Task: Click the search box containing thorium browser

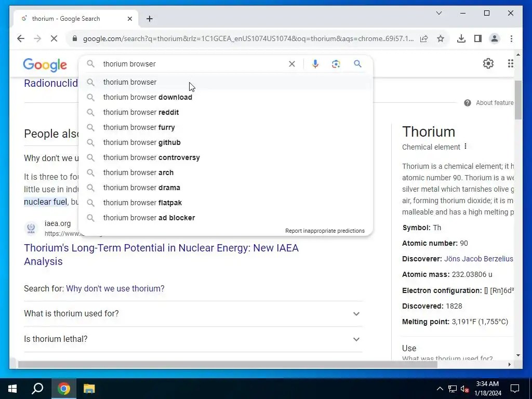Action: click(x=193, y=64)
